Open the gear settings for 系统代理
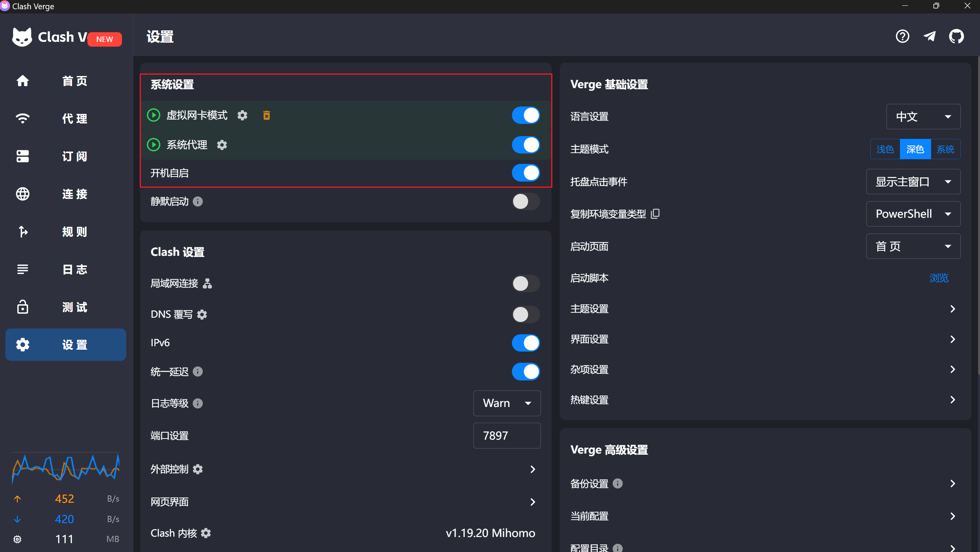This screenshot has width=980, height=552. [x=222, y=145]
